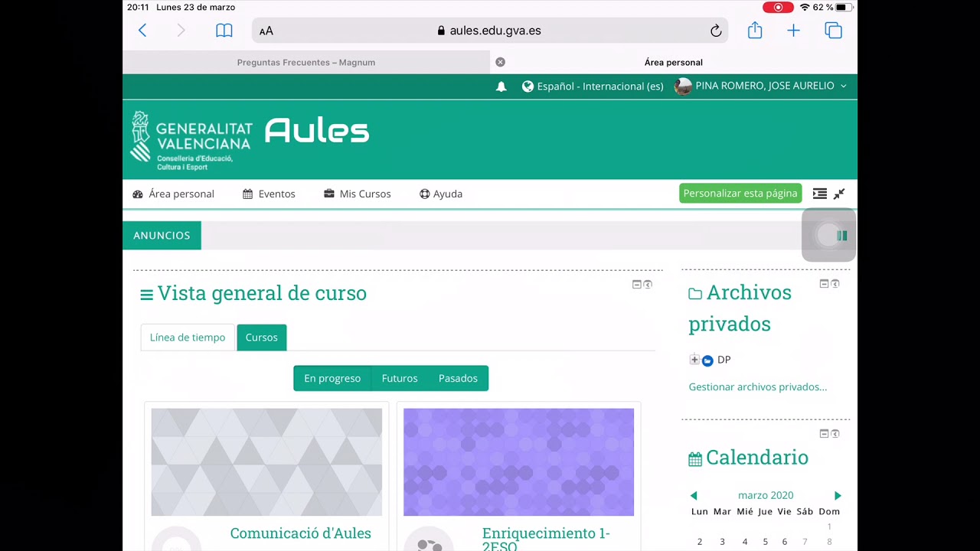Go back with Safari back arrow
Image resolution: width=980 pixels, height=551 pixels.
[x=142, y=31]
